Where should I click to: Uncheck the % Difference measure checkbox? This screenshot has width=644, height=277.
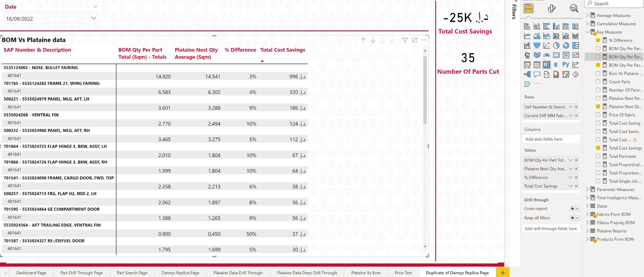tap(598, 40)
